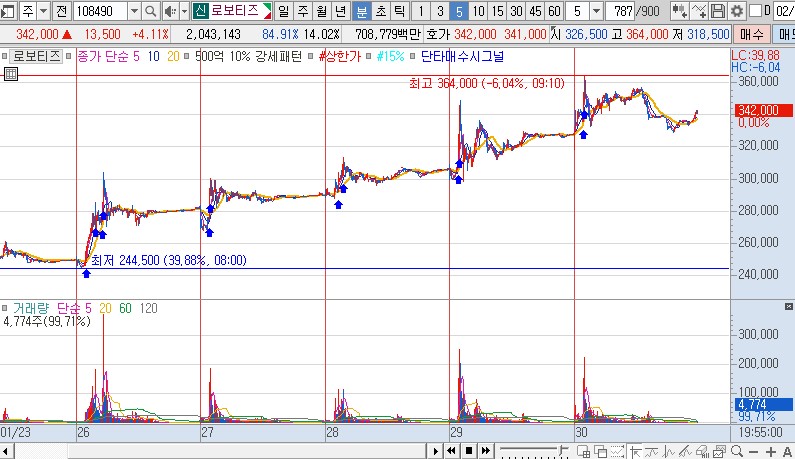Select the 분 minute period tab

(x=362, y=11)
